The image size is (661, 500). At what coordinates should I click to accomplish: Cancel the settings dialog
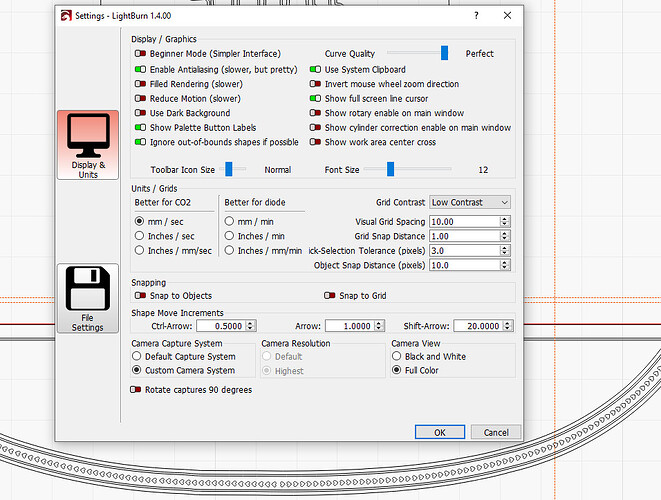point(495,432)
